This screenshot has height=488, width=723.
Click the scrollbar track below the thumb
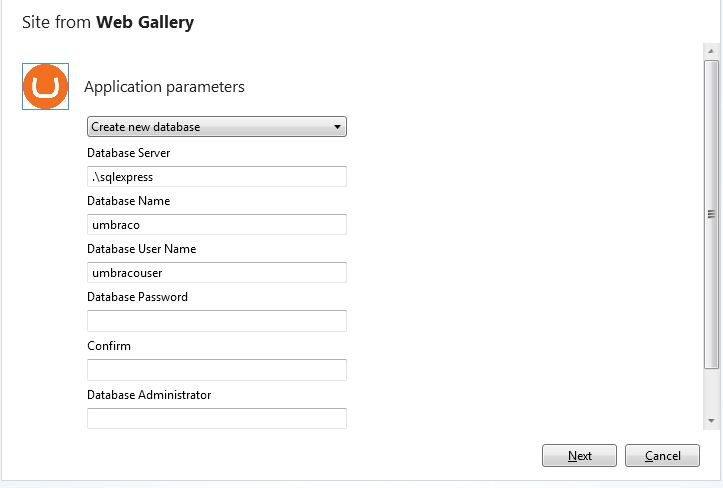(x=711, y=391)
